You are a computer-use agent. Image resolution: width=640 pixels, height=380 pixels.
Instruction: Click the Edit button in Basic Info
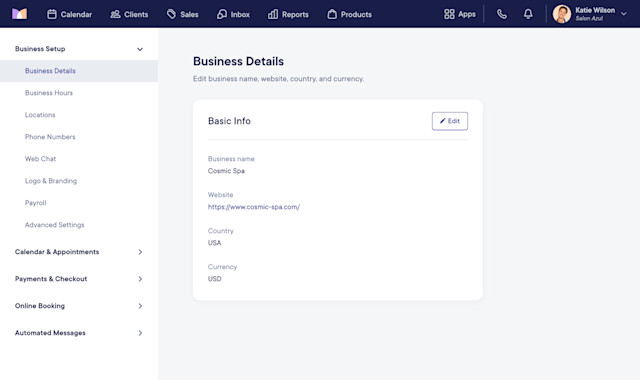(x=450, y=121)
